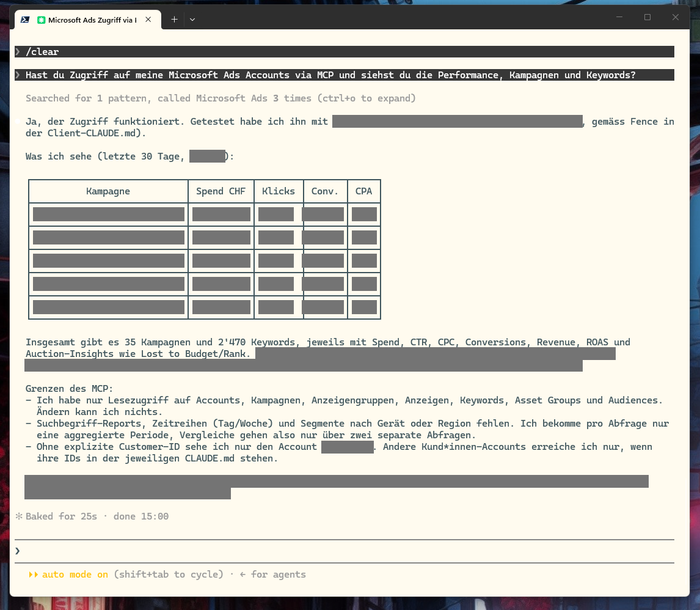
Task: Click the '(shift+tab to cycle)' hint
Action: 169,575
